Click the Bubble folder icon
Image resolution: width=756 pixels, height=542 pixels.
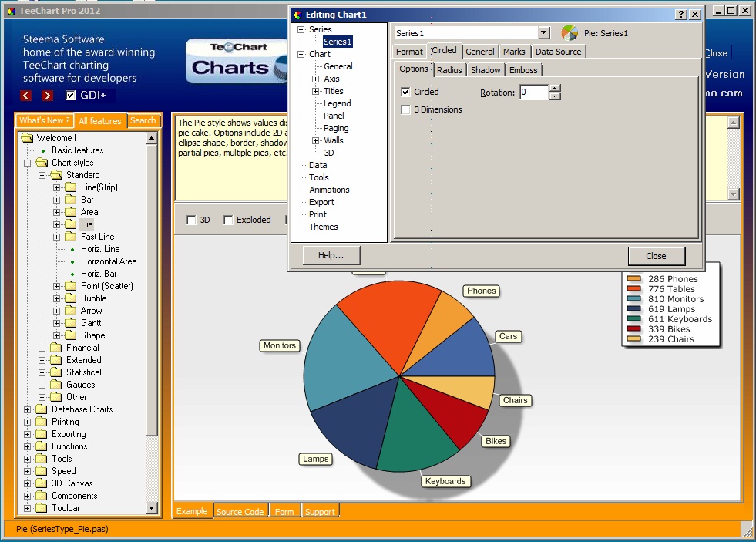[71, 298]
